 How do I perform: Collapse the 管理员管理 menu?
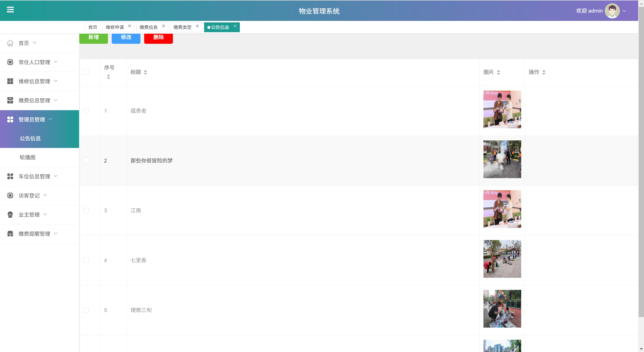point(32,120)
